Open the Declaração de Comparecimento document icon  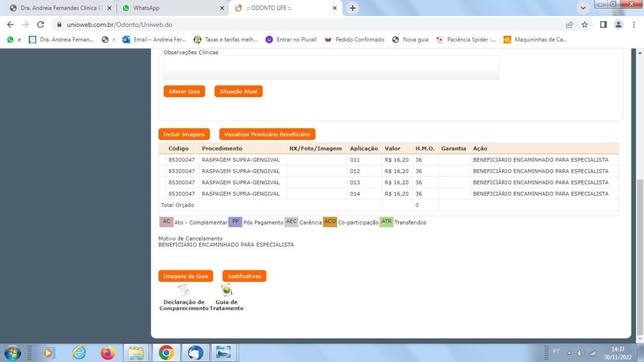tap(184, 291)
